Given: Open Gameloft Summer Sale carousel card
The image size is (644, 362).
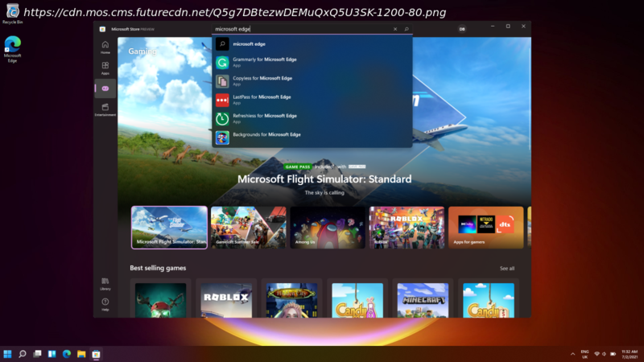Looking at the screenshot, I should (249, 228).
